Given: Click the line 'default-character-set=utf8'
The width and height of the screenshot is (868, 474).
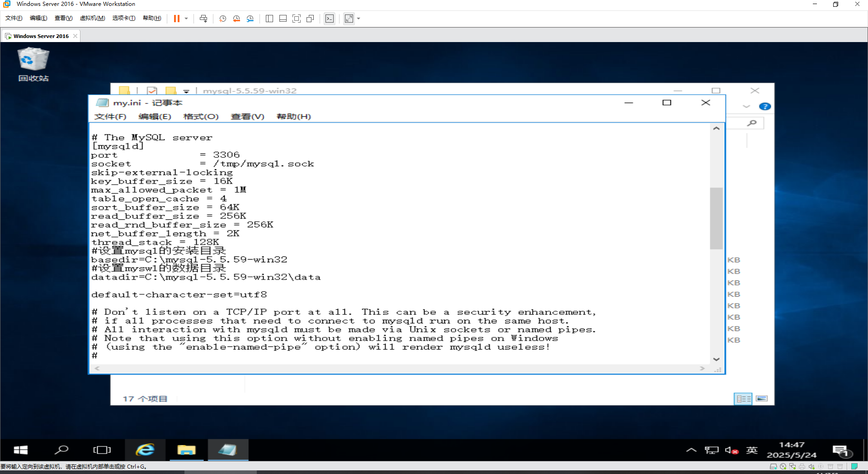Looking at the screenshot, I should click(x=179, y=294).
